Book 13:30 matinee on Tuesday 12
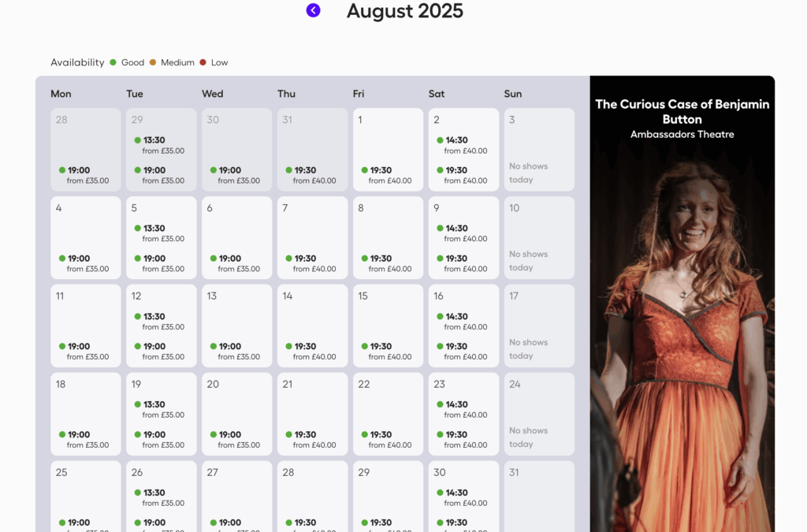The width and height of the screenshot is (807, 532). click(159, 321)
